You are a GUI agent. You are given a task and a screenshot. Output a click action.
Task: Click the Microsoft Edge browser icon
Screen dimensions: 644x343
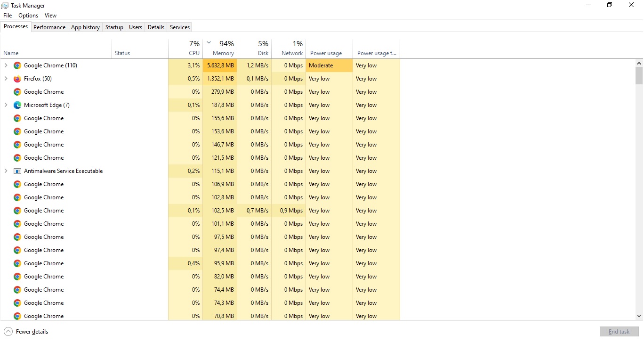tap(17, 105)
